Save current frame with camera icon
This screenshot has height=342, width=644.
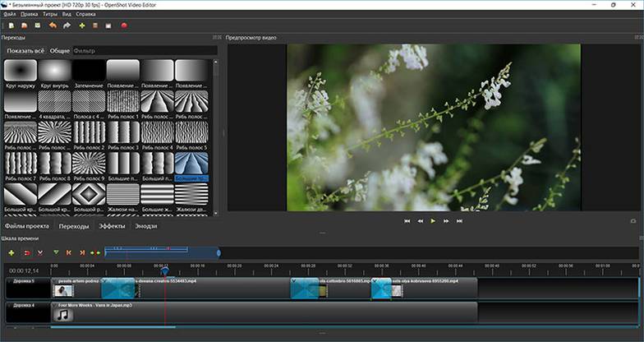633,221
